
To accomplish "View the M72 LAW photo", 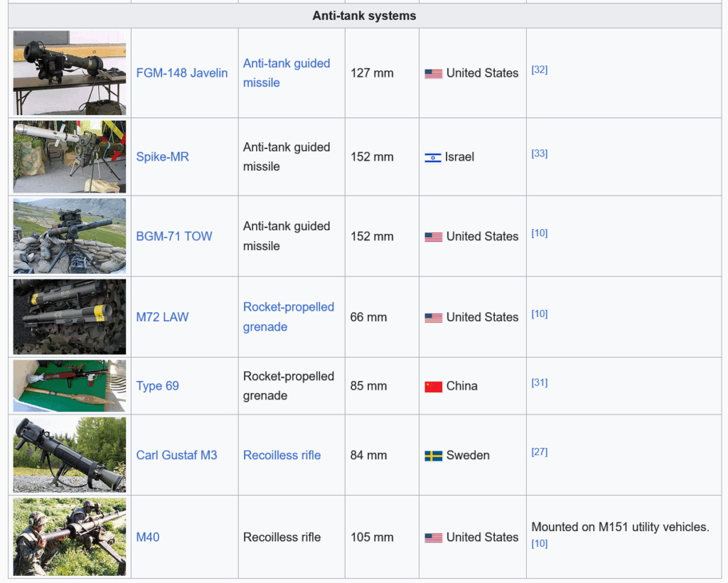I will (70, 317).
